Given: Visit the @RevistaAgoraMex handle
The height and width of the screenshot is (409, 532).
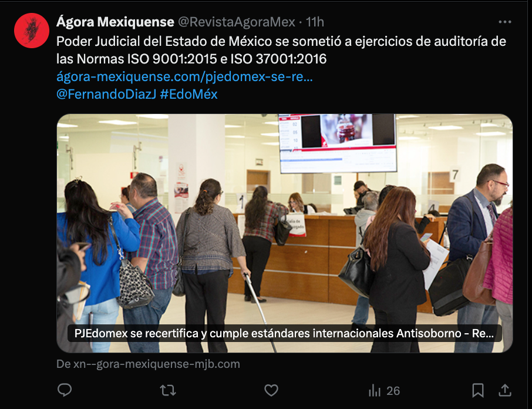Looking at the screenshot, I should coord(237,22).
